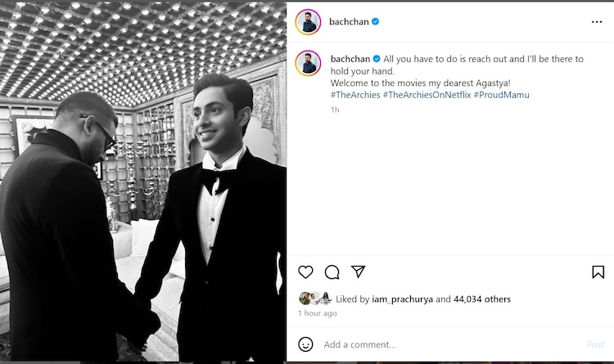Open bachchan profile from header username
This screenshot has height=364, width=614.
point(348,21)
